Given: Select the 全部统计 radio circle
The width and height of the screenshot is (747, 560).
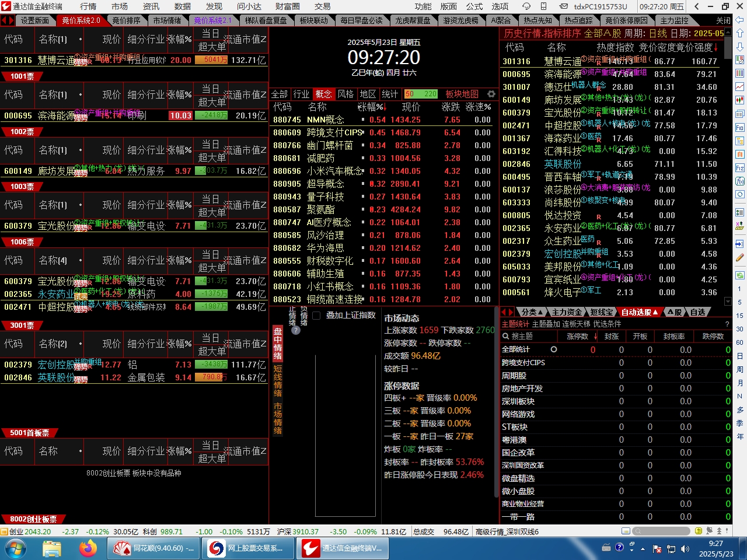Looking at the screenshot, I should click(x=554, y=349).
